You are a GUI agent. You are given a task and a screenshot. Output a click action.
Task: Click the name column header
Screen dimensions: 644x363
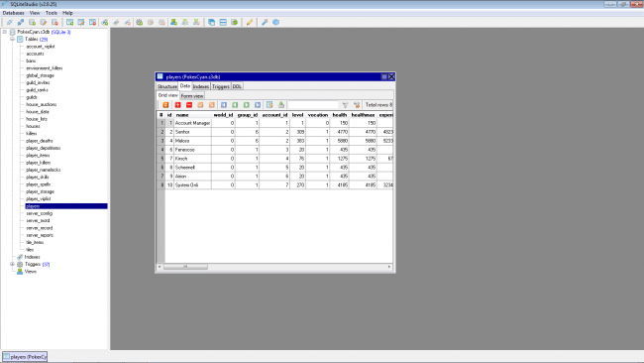[192, 115]
